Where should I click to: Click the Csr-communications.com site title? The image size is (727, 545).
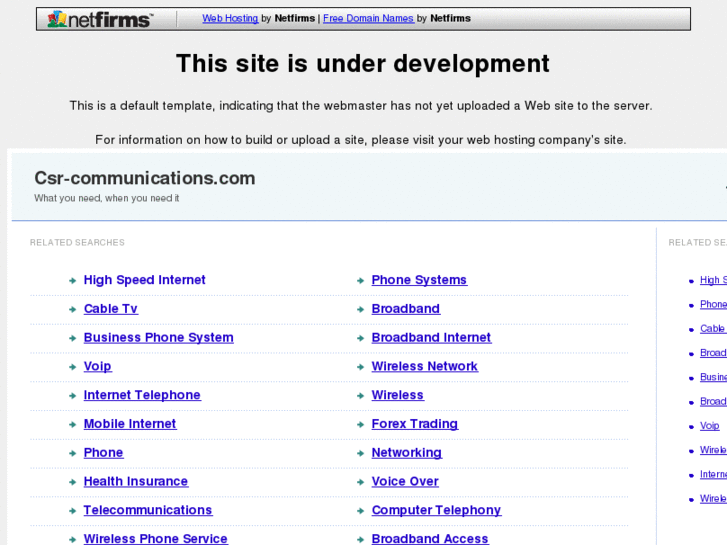[x=145, y=178]
